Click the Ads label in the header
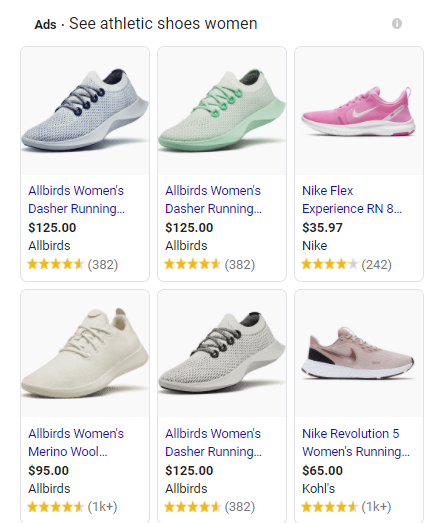 [x=45, y=25]
